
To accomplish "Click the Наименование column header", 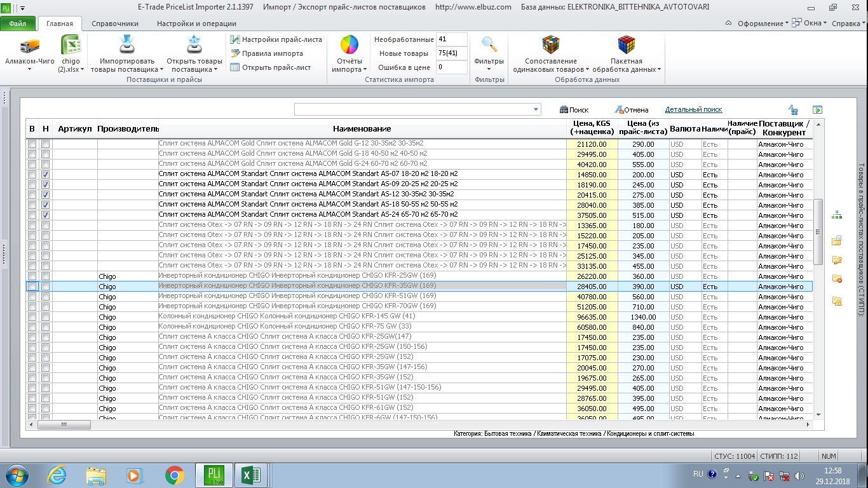I will pyautogui.click(x=362, y=128).
